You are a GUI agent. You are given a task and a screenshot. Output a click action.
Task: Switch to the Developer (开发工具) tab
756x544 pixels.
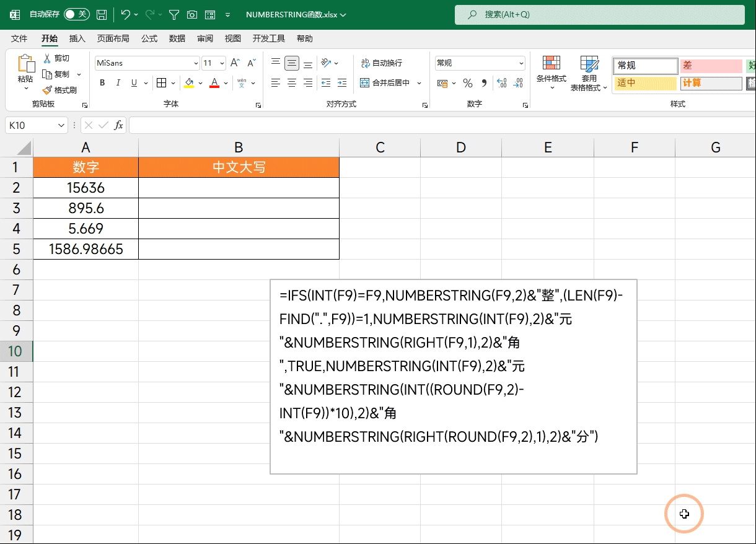click(269, 38)
